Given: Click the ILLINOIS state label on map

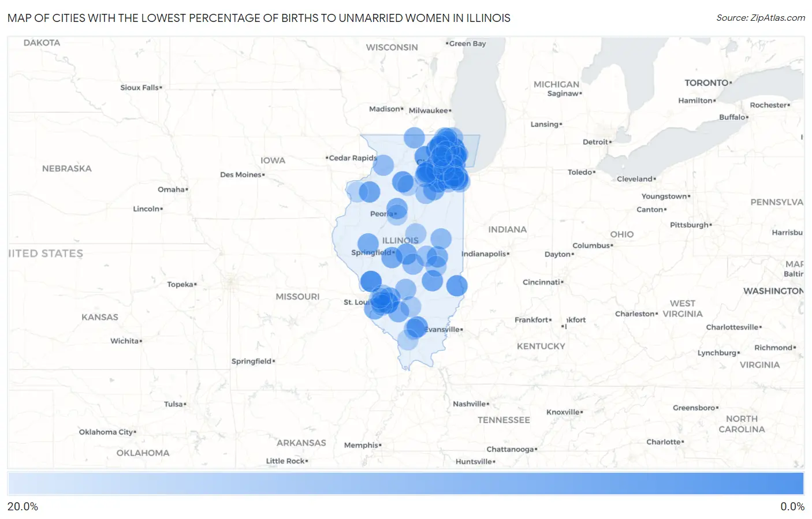Looking at the screenshot, I should click(400, 240).
